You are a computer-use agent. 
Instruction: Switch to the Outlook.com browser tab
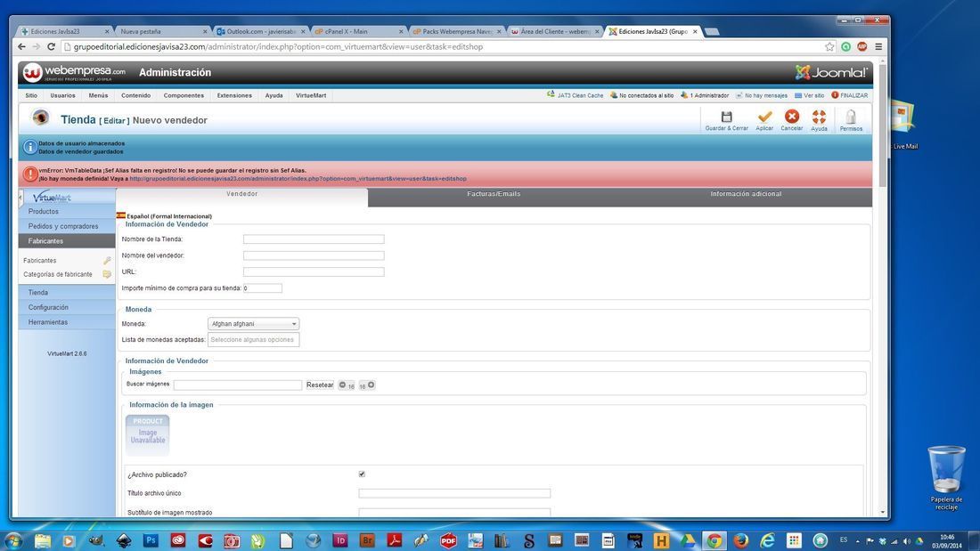pyautogui.click(x=261, y=31)
